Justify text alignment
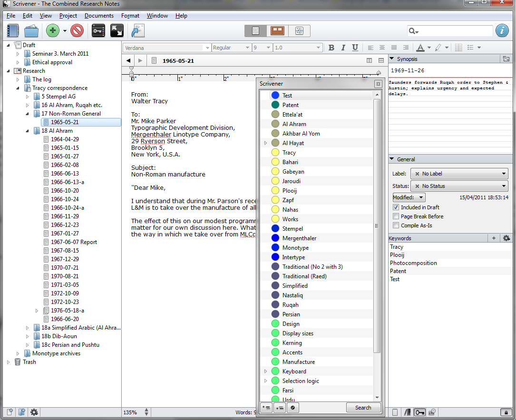Screen dimensions: 516x420 click(x=394, y=48)
